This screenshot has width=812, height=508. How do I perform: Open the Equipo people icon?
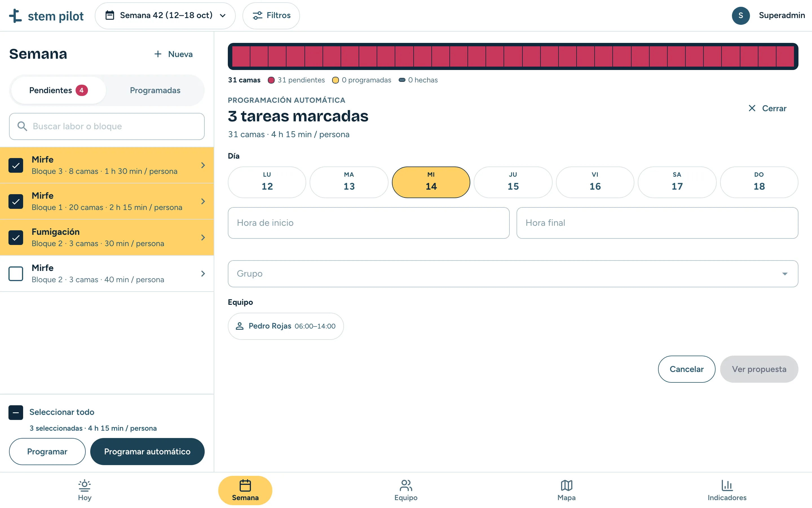click(406, 485)
